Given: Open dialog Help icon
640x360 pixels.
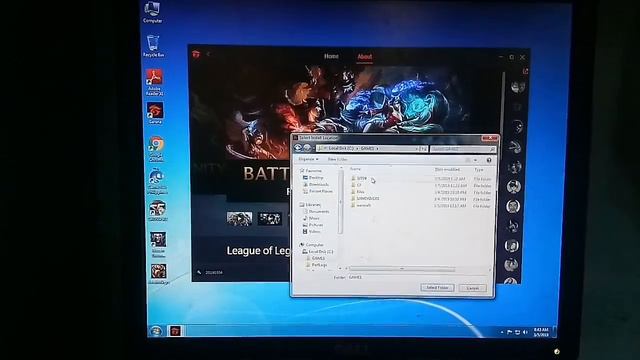Looking at the screenshot, I should coord(489,160).
